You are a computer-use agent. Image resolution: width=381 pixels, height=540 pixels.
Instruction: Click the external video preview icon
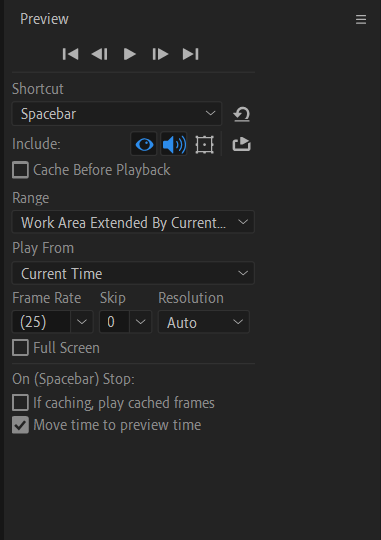point(241,144)
